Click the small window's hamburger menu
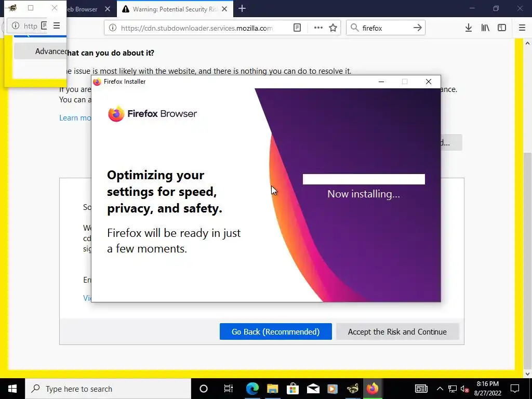 tap(57, 25)
